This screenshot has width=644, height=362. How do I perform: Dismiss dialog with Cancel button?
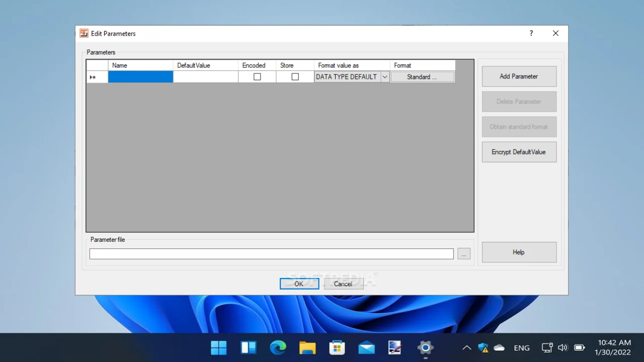[343, 284]
